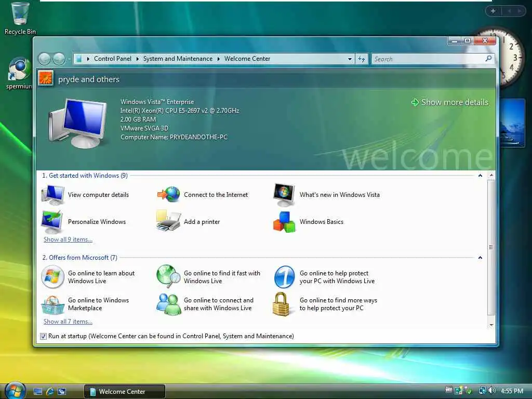532x399 pixels.
Task: Open the spermium desktop shortcut
Action: tap(19, 73)
